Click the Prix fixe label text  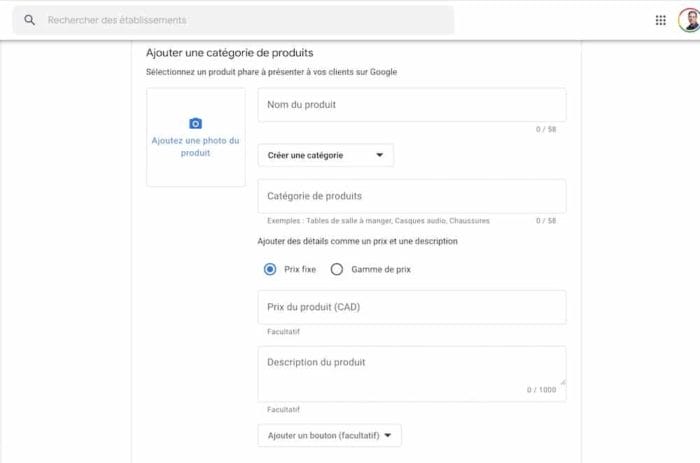point(300,269)
